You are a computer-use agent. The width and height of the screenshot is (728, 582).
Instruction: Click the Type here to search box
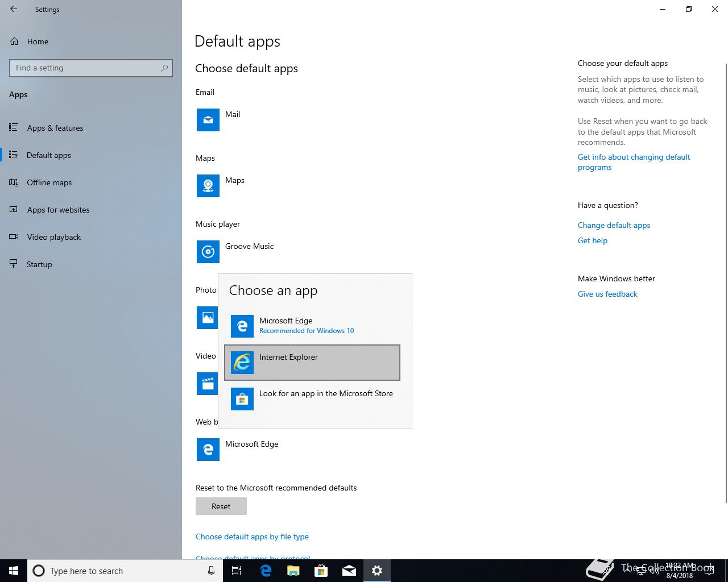[x=124, y=571]
